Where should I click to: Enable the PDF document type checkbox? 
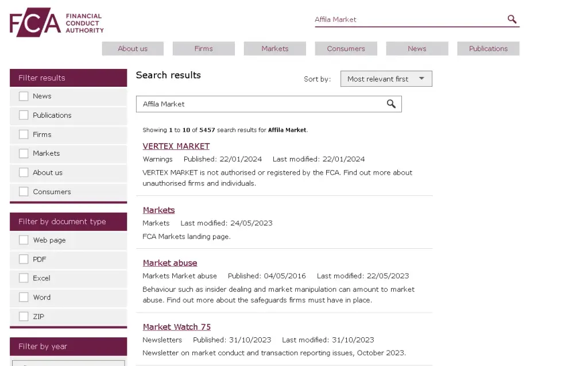(24, 259)
